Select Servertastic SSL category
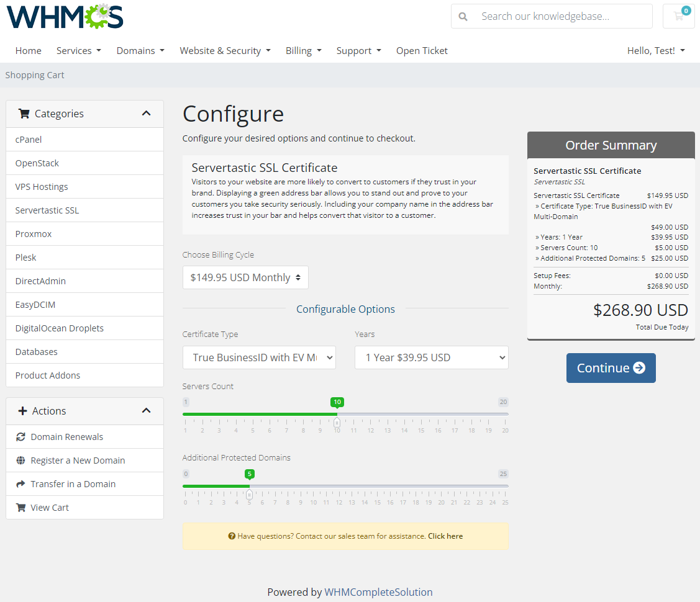This screenshot has height=602, width=700. [85, 210]
